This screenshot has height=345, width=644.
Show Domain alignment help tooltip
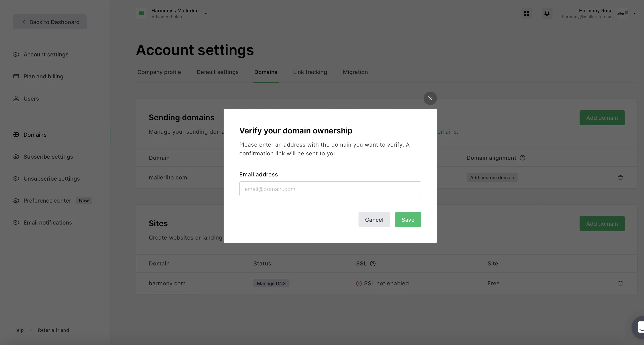[522, 158]
